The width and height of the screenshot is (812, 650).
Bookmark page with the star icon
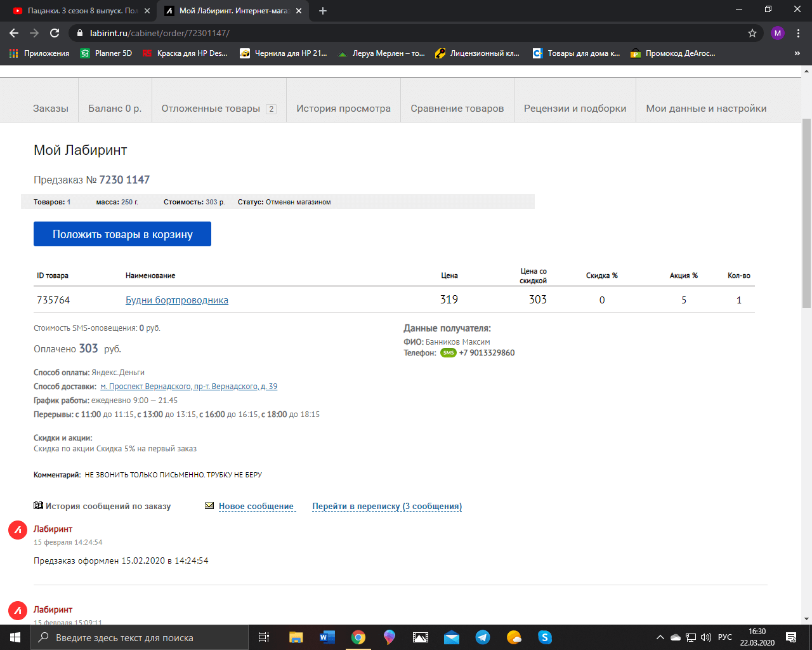pyautogui.click(x=752, y=33)
